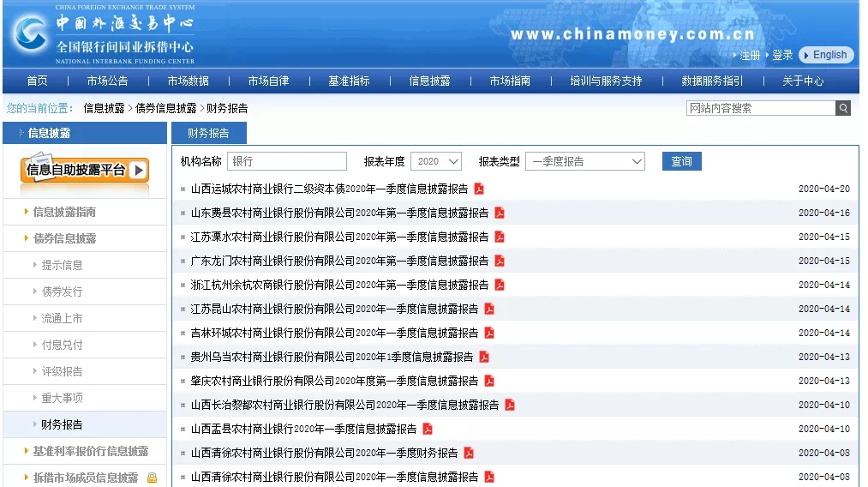Click the magnifier search icon in site search
Screen dimensions: 868x487
click(x=843, y=108)
